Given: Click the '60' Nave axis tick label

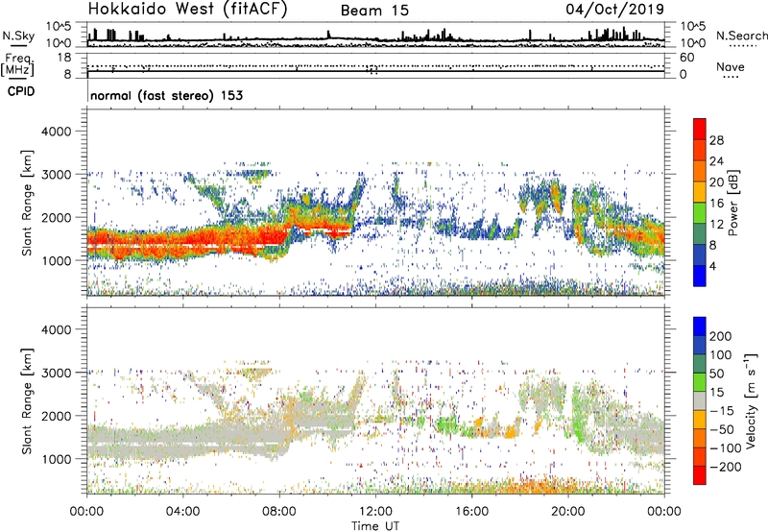Looking at the screenshot, I should pyautogui.click(x=686, y=58).
